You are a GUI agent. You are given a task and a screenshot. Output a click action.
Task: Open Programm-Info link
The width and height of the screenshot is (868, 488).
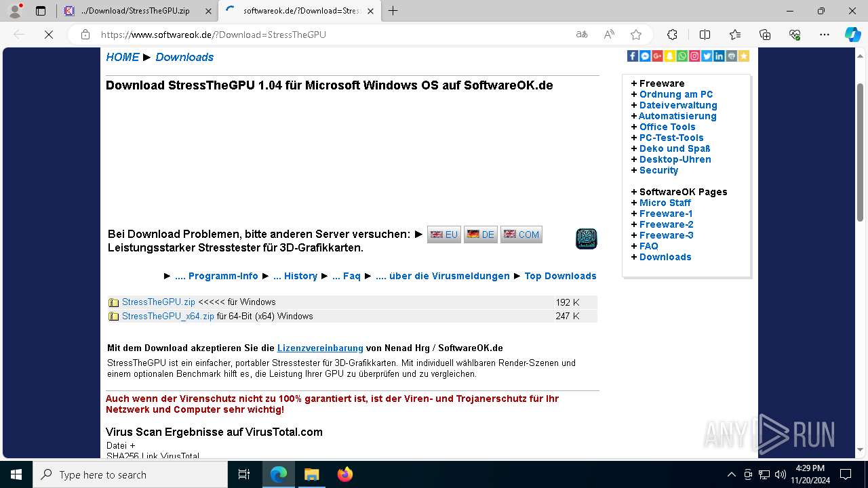[x=216, y=276]
